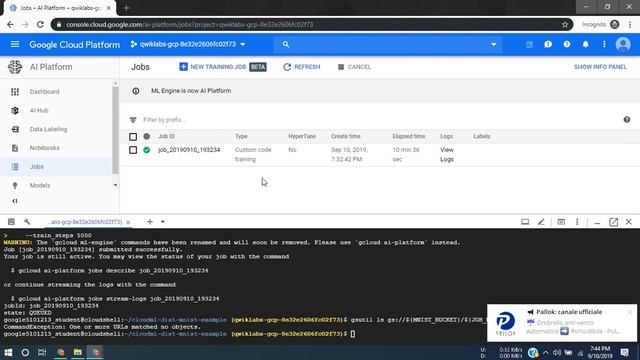Bookmark the page with the star icon
Image resolution: width=640 pixels, height=360 pixels.
565,24
